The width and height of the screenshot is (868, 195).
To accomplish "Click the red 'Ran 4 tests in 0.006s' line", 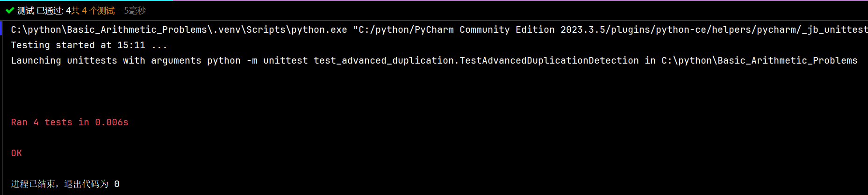I will tap(70, 122).
